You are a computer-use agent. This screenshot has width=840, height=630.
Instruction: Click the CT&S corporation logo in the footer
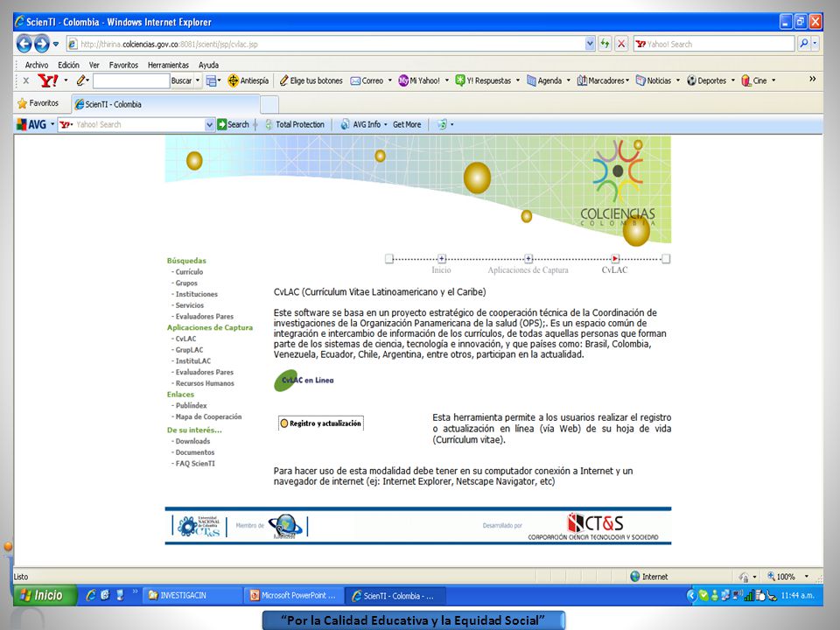click(x=593, y=526)
